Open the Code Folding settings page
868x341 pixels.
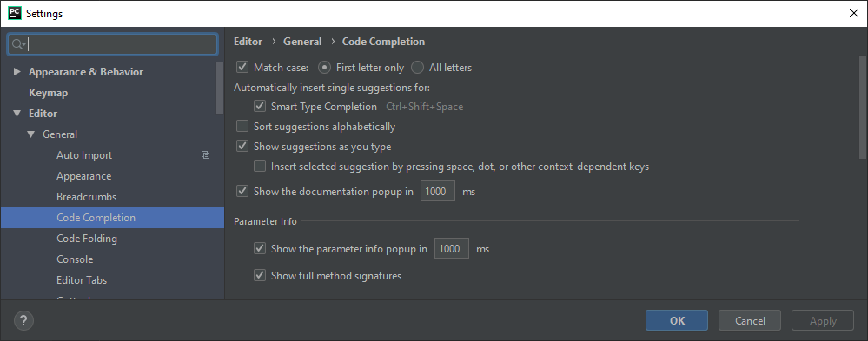[87, 239]
